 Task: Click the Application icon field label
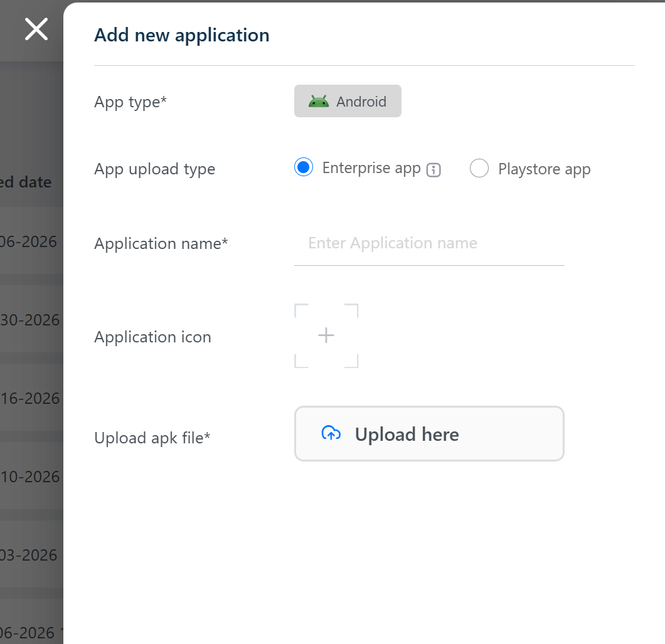[152, 337]
